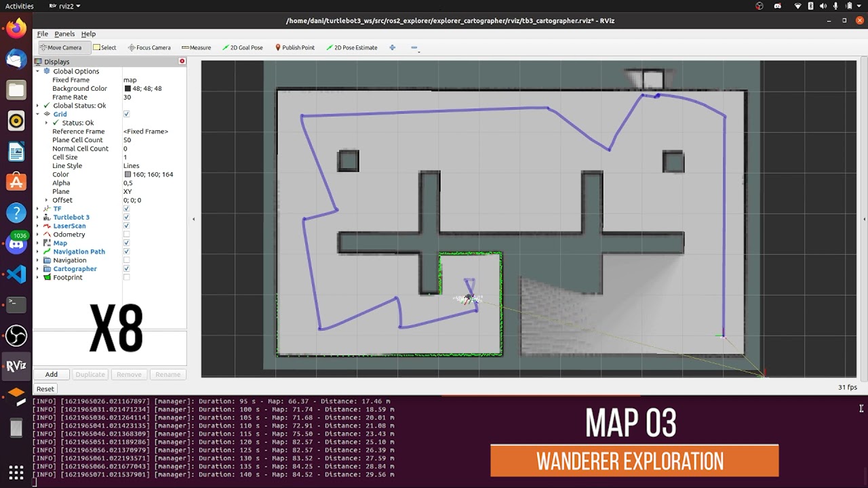Expand the LaserScan display node
The image size is (868, 488).
(x=38, y=226)
